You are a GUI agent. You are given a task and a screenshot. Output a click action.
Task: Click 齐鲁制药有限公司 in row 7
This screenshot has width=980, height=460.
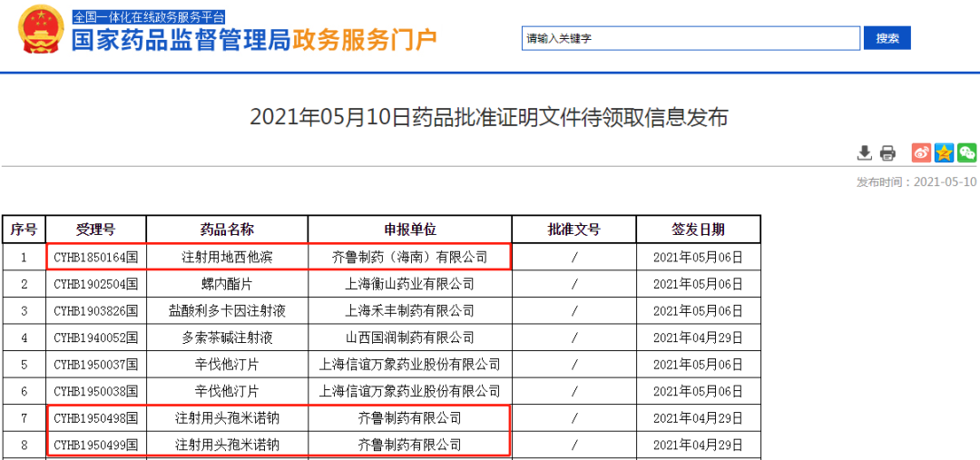point(409,419)
